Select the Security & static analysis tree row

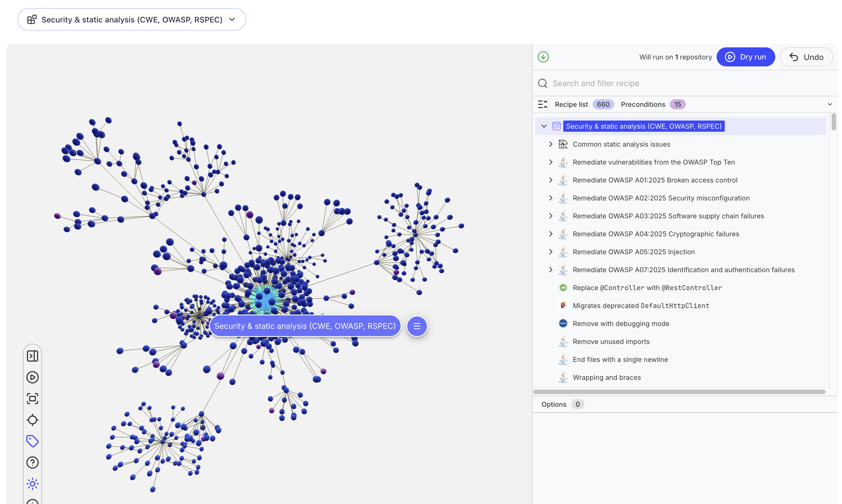pyautogui.click(x=681, y=126)
